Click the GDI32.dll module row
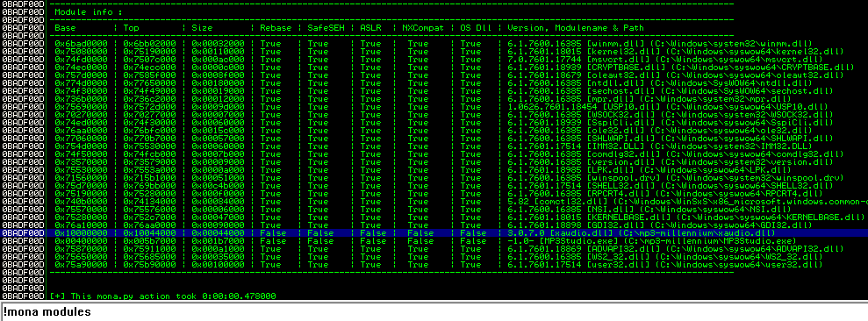Image resolution: width=868 pixels, height=321 pixels. [x=434, y=225]
